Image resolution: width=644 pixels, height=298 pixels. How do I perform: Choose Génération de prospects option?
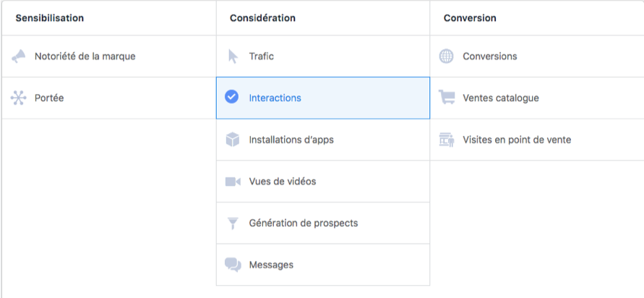[x=304, y=223]
